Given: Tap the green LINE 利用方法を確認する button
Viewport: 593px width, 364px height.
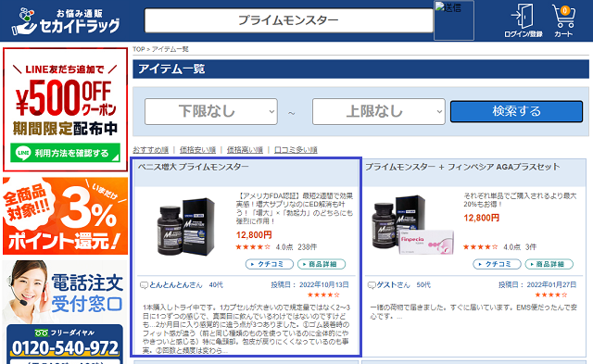Looking at the screenshot, I should pos(65,153).
